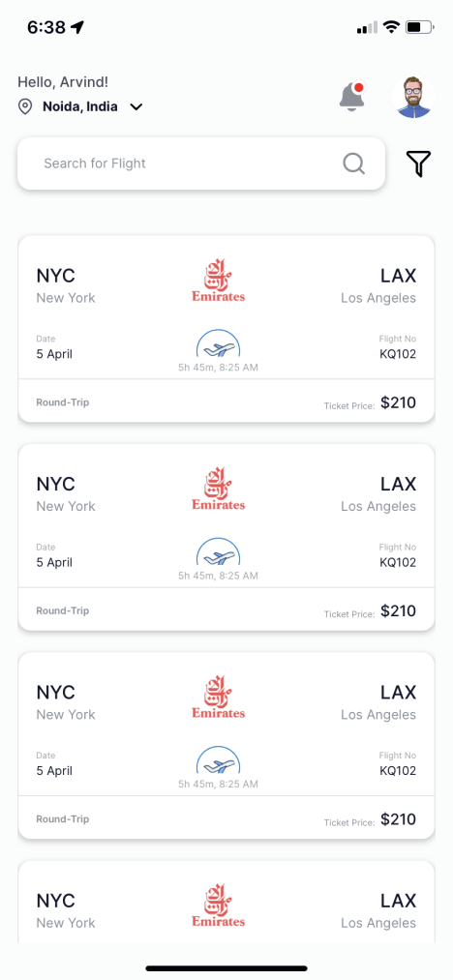Screen dimensions: 453x980
Task: Select $210 ticket price on first card
Action: click(x=399, y=402)
